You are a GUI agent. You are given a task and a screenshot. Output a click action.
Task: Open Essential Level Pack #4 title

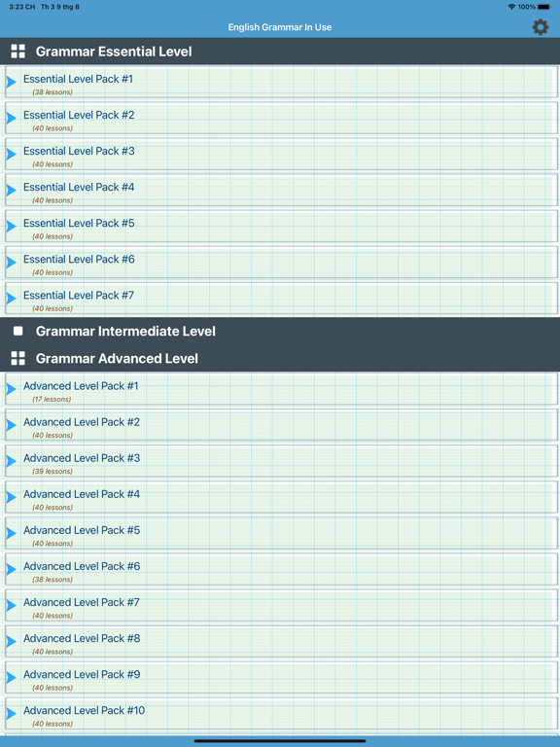tap(79, 187)
